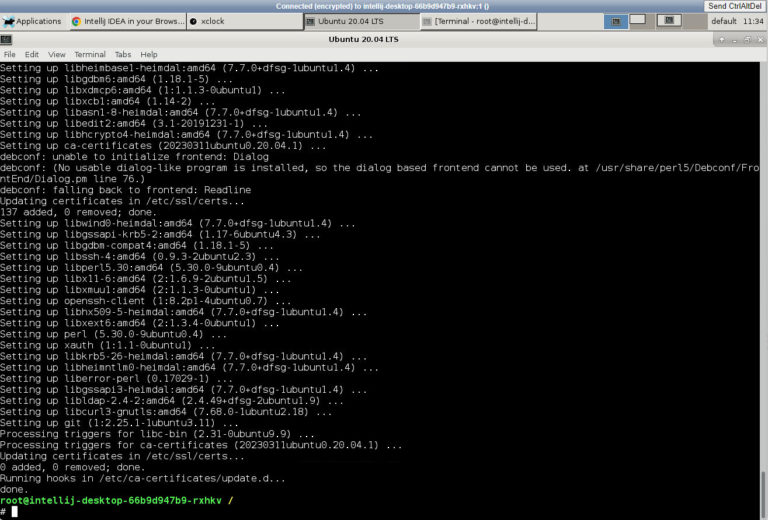Select the Ubuntu 20.04 LTS taskbar button
Viewport: 768px width, 520px height.
362,22
